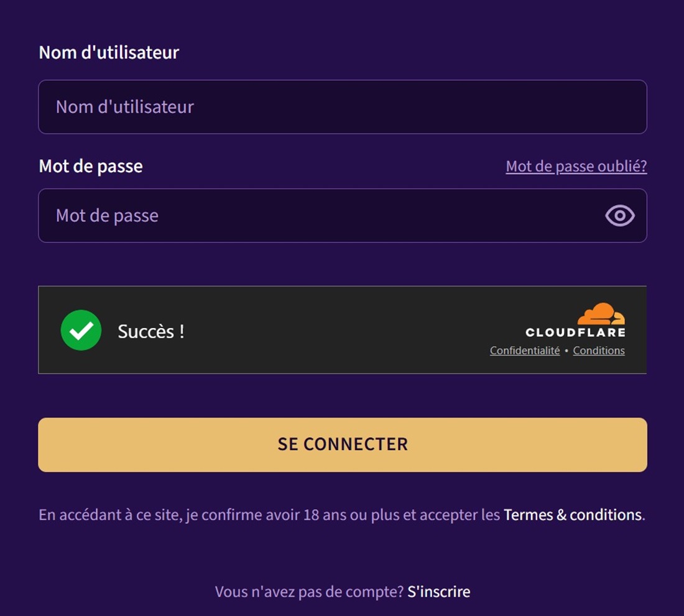The height and width of the screenshot is (616, 684).
Task: Click the SE CONNECTER button
Action: click(343, 444)
